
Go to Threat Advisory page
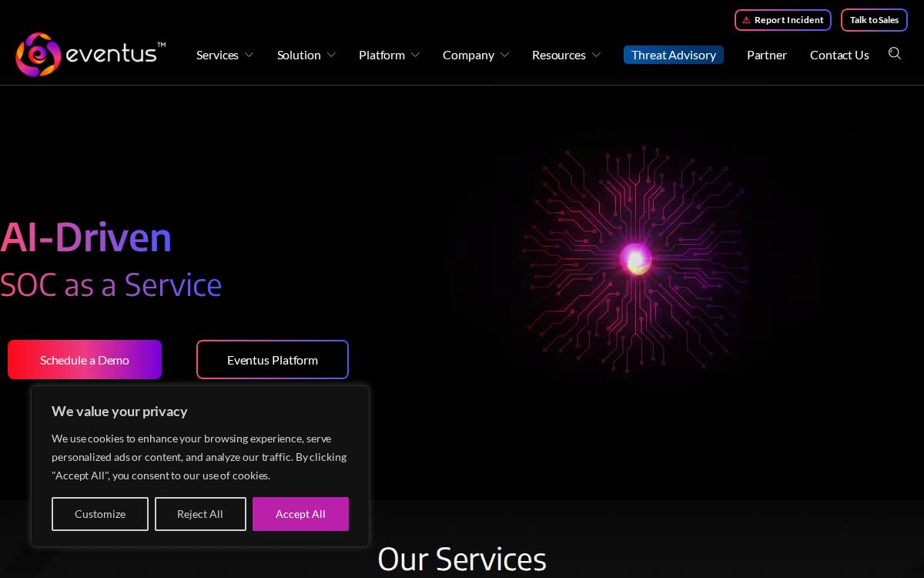click(674, 55)
